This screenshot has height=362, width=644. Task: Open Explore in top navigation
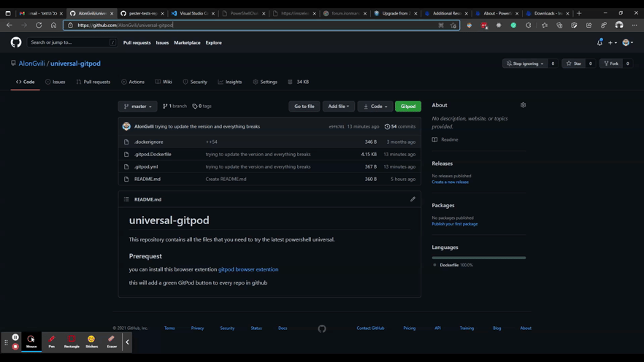coord(213,42)
